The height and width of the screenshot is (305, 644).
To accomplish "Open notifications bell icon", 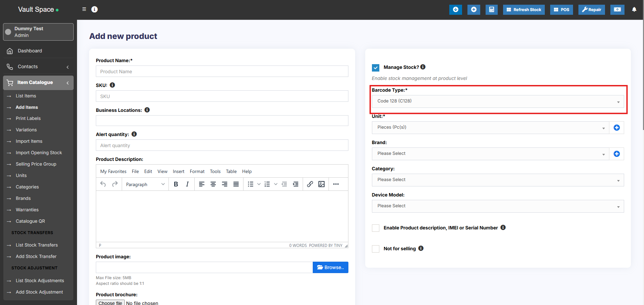I will coord(634,10).
